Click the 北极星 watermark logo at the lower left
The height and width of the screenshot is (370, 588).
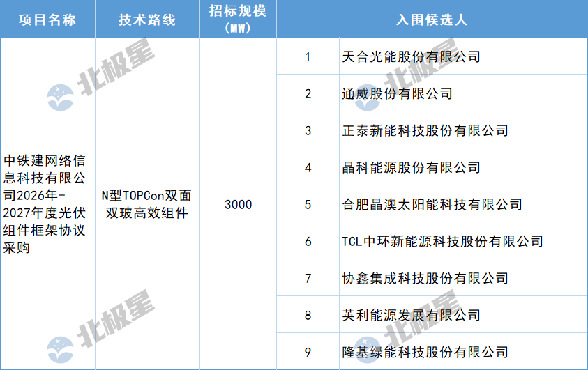(100, 327)
